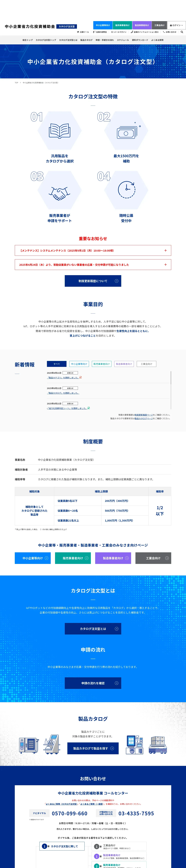This screenshot has height=868, width=186.
Task: Open the 「製品カタログ」を更新しました news link
Action: point(63,393)
